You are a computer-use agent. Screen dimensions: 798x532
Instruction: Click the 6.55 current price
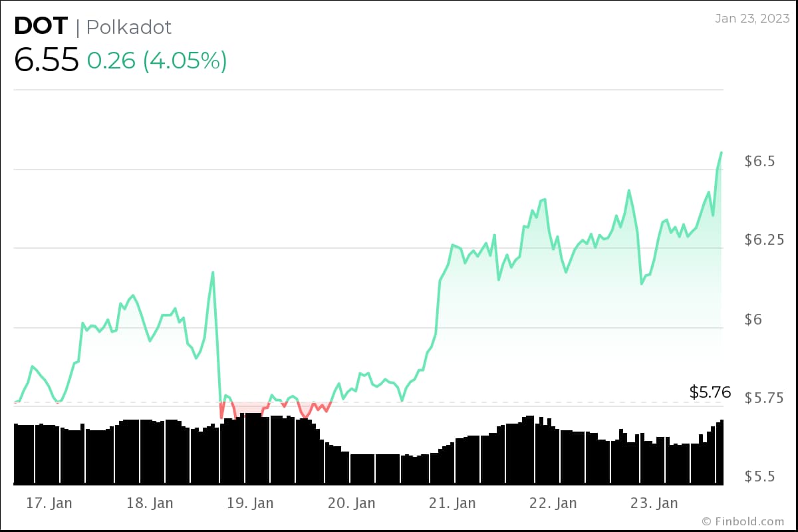pyautogui.click(x=46, y=61)
